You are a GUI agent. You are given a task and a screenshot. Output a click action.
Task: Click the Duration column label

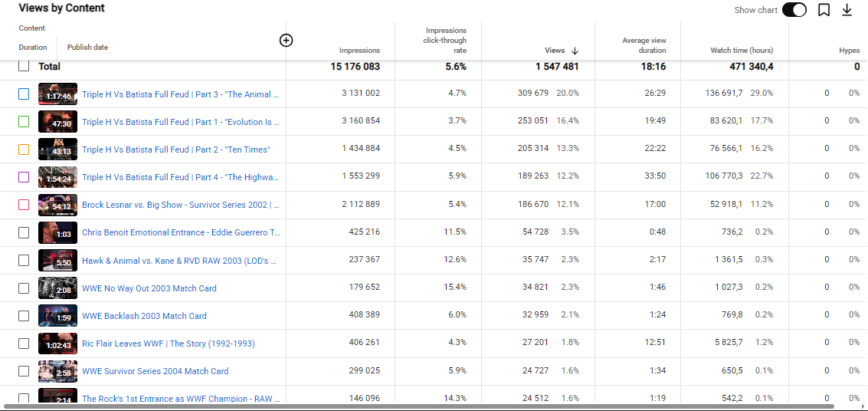33,47
